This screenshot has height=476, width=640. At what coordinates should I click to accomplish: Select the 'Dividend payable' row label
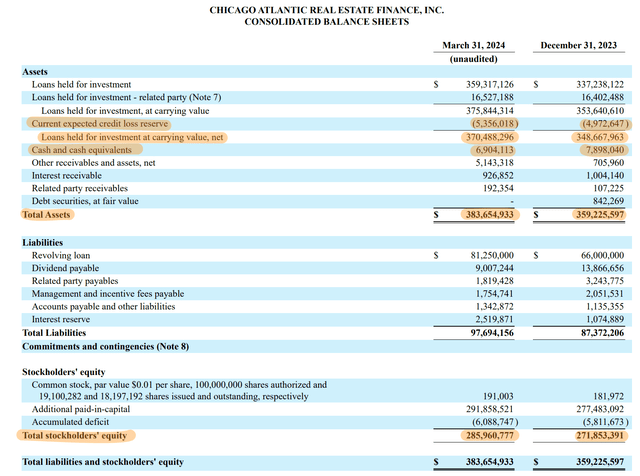click(65, 268)
